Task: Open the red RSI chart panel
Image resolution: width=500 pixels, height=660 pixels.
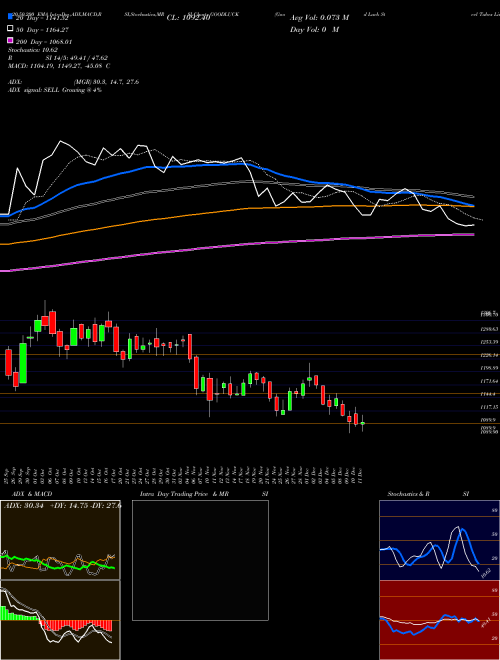Action: click(x=439, y=620)
